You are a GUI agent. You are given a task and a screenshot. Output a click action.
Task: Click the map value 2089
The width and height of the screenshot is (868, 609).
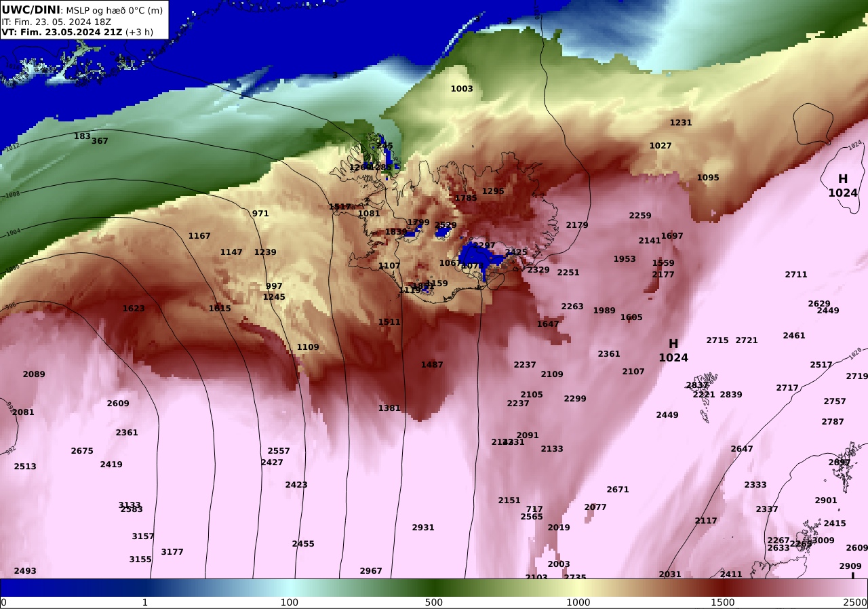point(34,374)
